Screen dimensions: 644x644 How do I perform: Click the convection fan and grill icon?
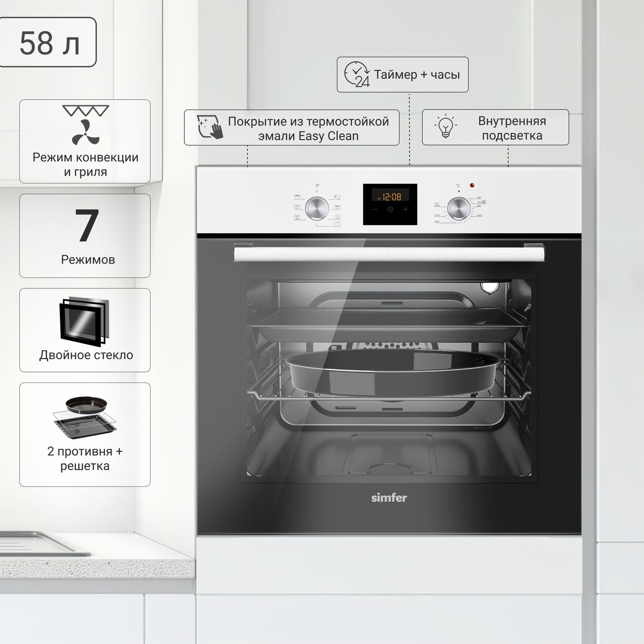(x=85, y=125)
